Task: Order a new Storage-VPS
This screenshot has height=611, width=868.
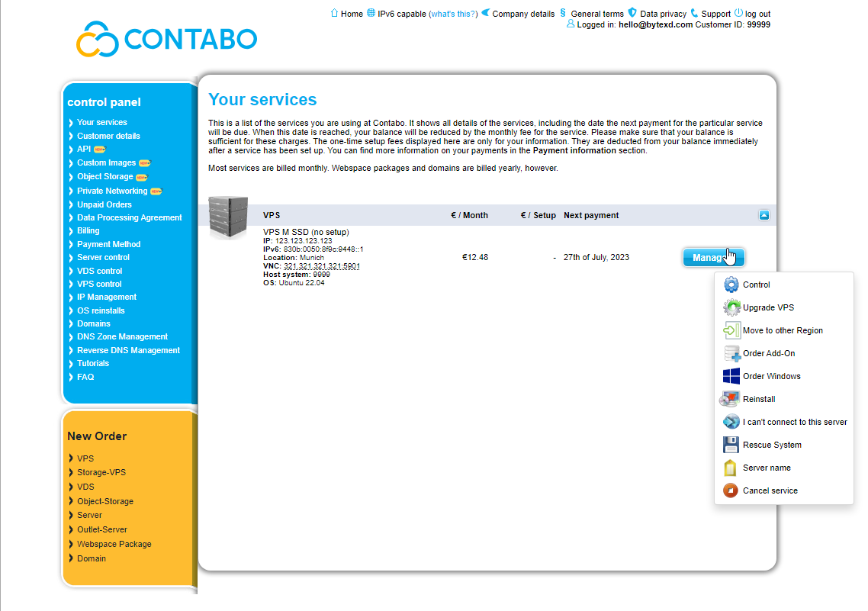Action: point(101,472)
